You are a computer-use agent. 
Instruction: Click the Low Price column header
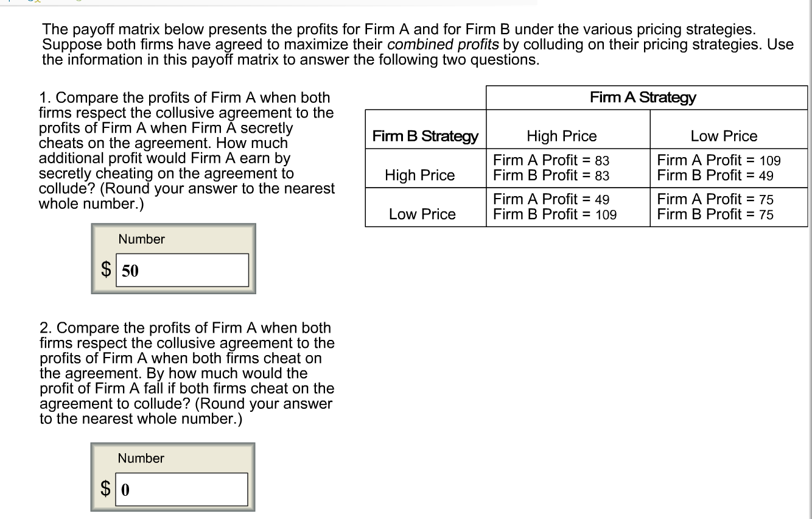coord(724,136)
